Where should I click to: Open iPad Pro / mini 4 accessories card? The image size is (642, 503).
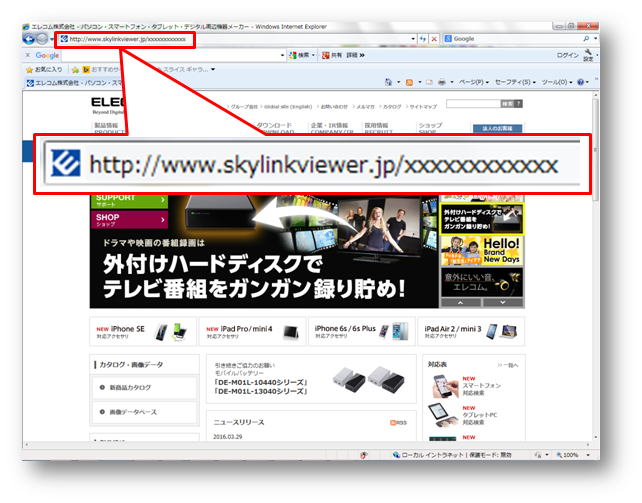253,331
